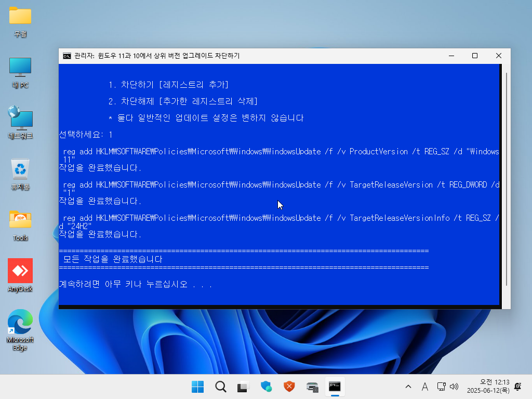Select the command prompt taskbar button
The image size is (532, 399).
coord(335,387)
